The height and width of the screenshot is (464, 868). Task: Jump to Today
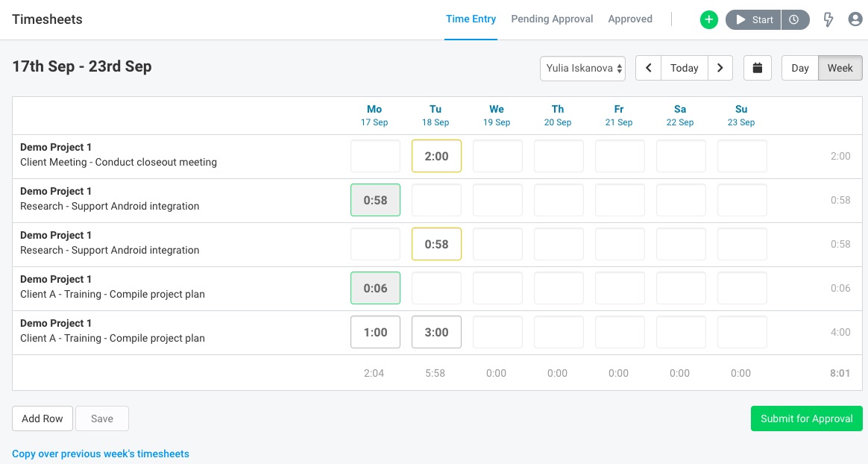(685, 68)
